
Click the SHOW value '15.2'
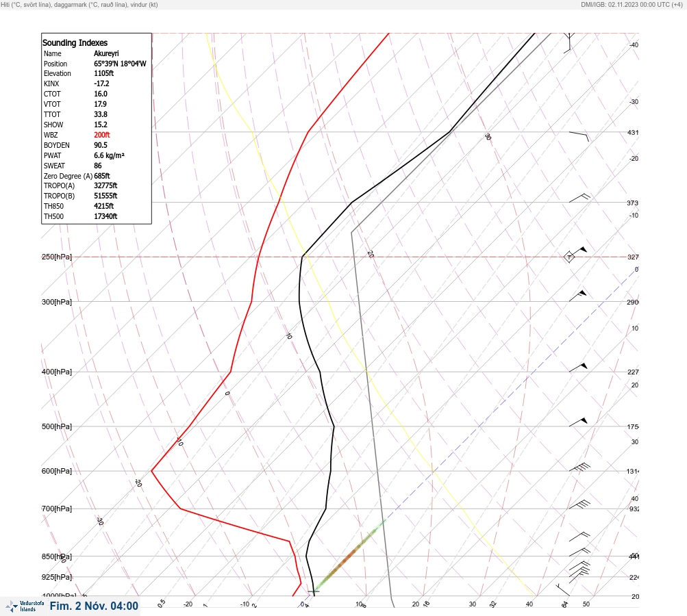tap(100, 125)
